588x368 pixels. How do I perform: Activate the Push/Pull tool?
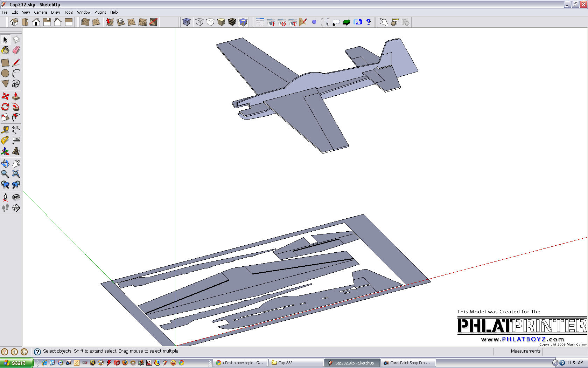coord(16,96)
